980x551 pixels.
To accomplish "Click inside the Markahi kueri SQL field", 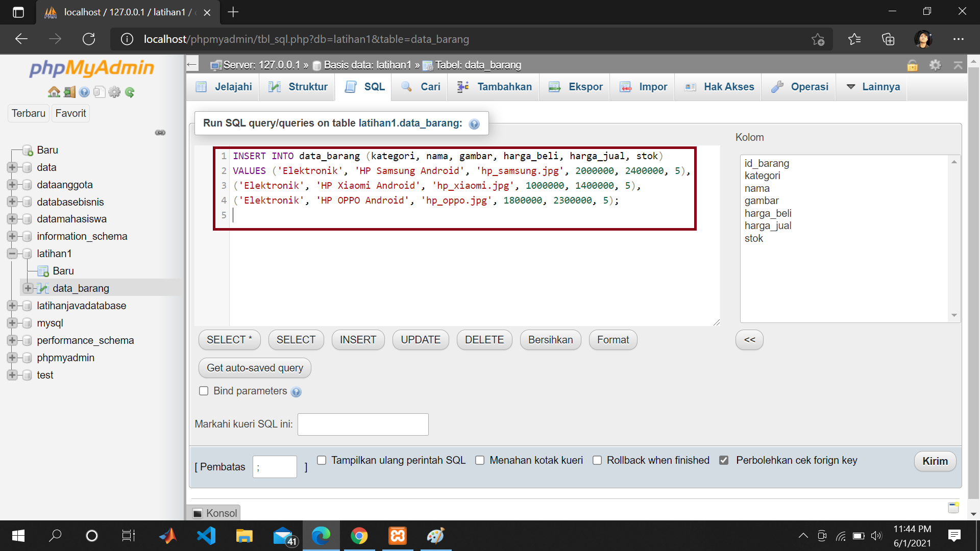I will tap(362, 424).
